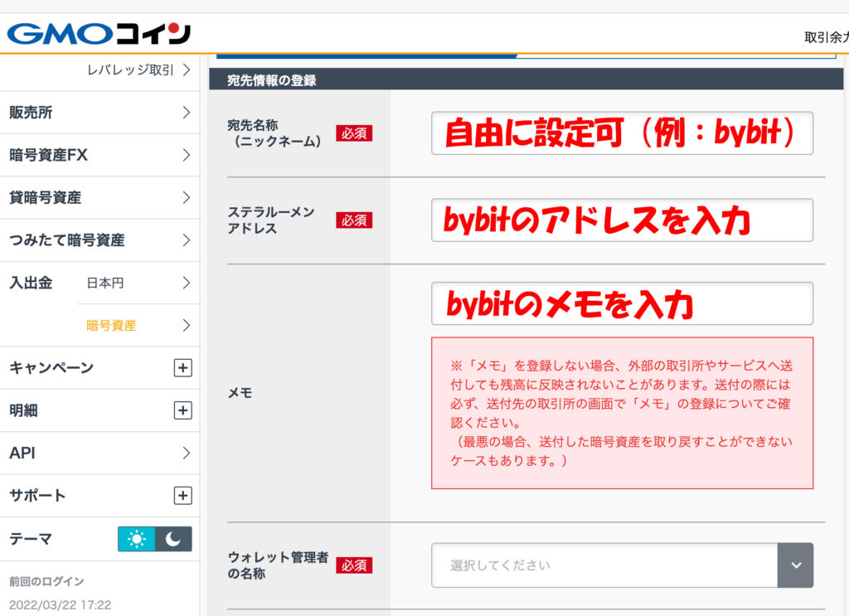Click the 必須 badge beside 宛先名称
This screenshot has height=616, width=849.
point(354,133)
